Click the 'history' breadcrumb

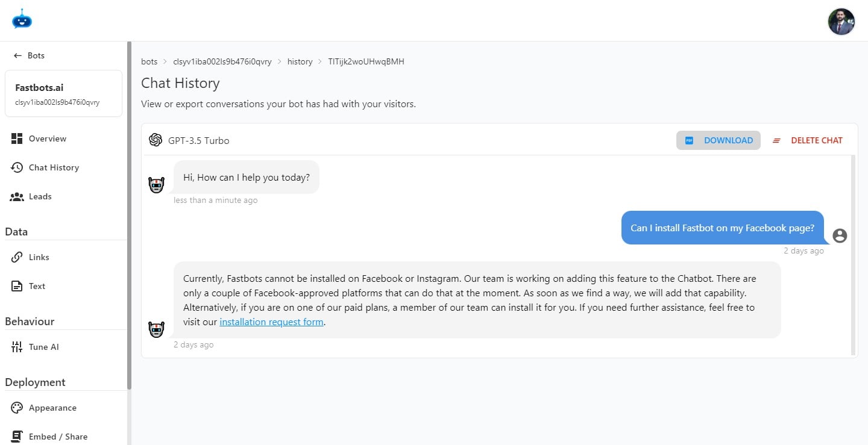300,61
